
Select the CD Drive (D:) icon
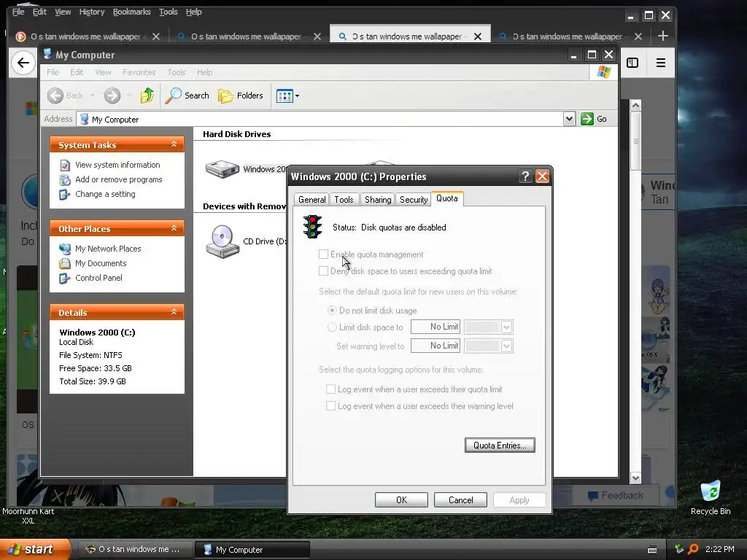pyautogui.click(x=222, y=241)
